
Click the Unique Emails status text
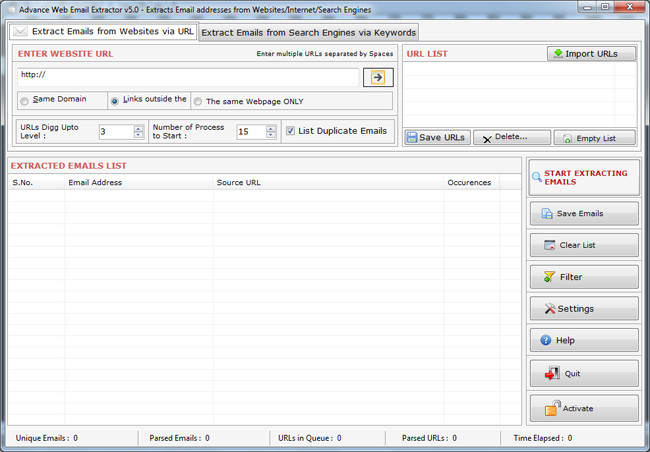tap(46, 438)
